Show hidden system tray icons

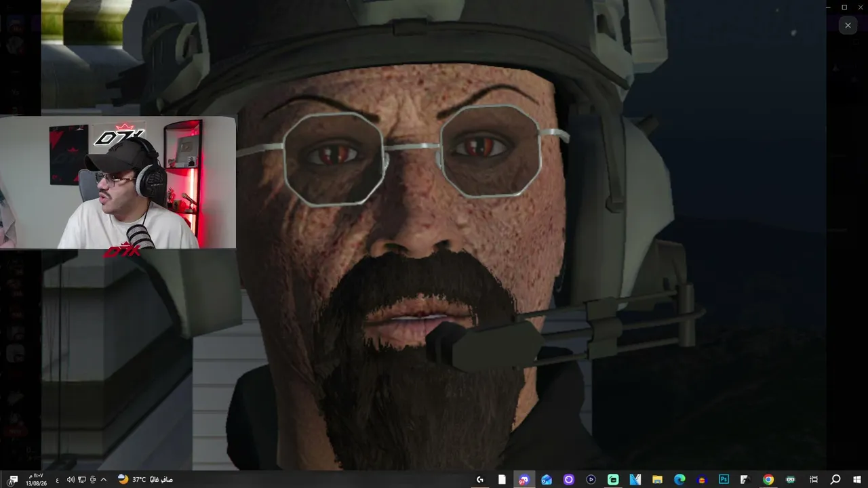(x=104, y=480)
